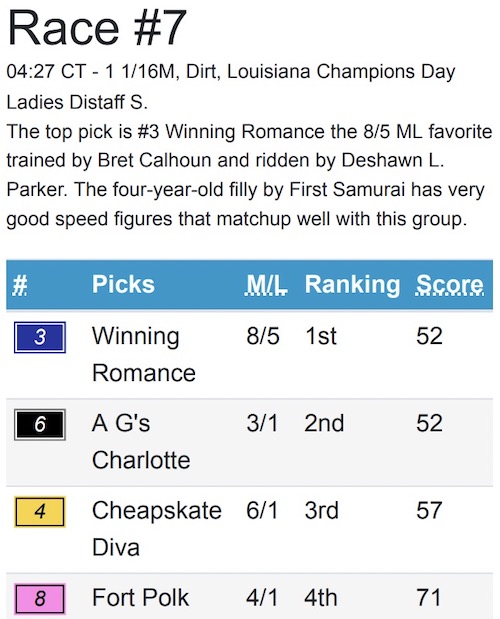The height and width of the screenshot is (619, 500).
Task: Click the 8/5 morning line odds
Action: [263, 336]
